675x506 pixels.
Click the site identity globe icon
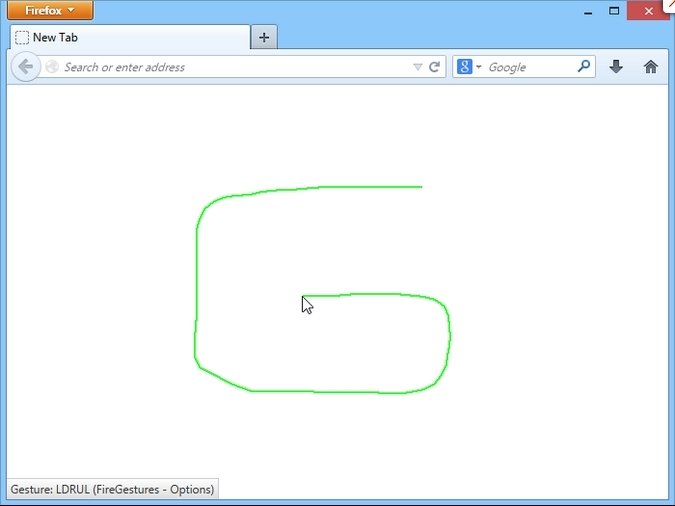point(52,67)
